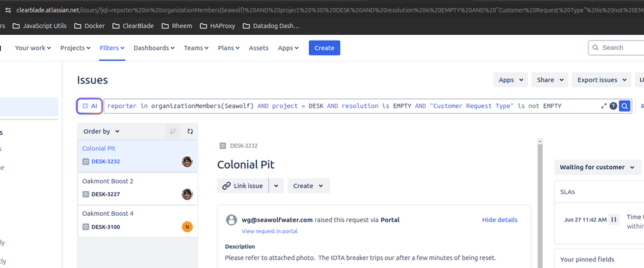This screenshot has height=268, width=644.
Task: Click the SLA paused icon near Jun 27
Action: (x=614, y=220)
